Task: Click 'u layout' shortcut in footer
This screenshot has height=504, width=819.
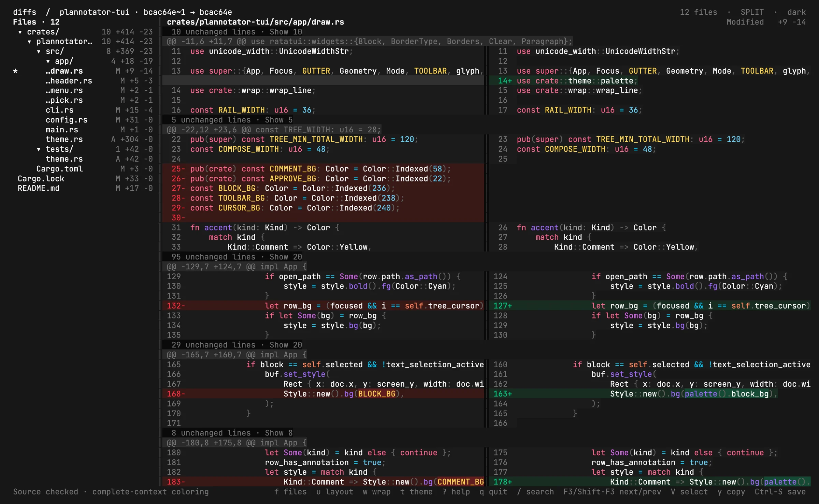Action: pos(335,492)
